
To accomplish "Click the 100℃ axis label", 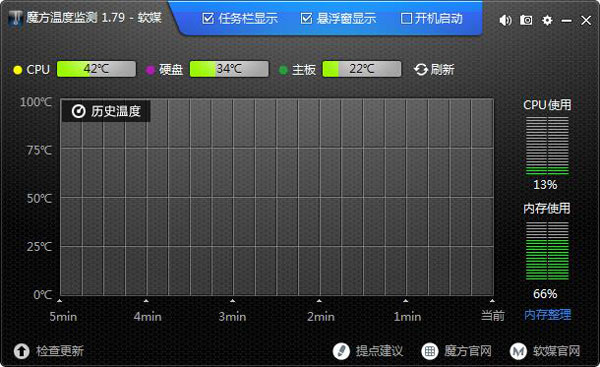I will pos(36,102).
